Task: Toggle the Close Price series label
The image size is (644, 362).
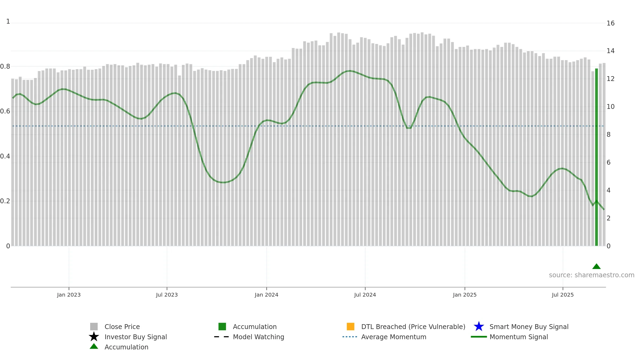Action: (122, 327)
